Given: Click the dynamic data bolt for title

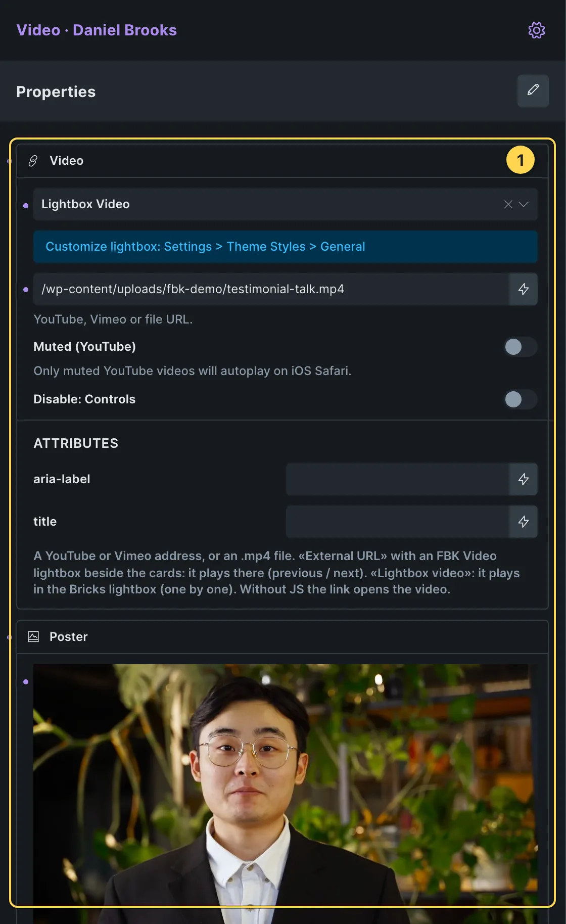Looking at the screenshot, I should coord(523,522).
